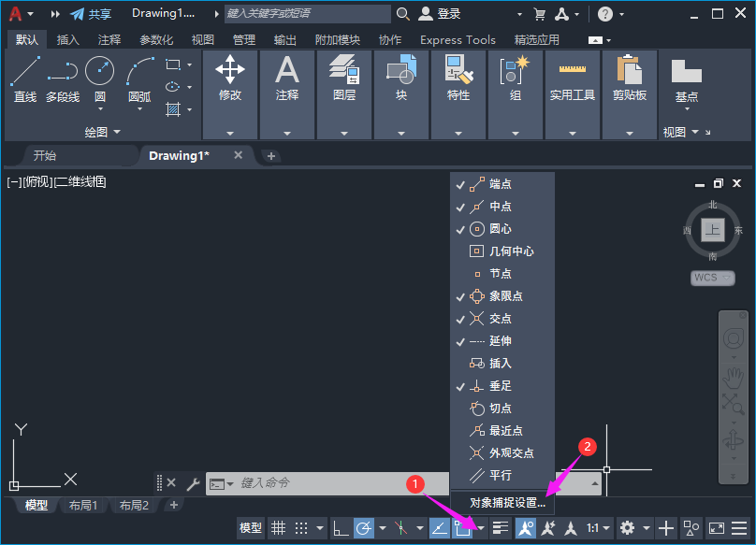This screenshot has height=545, width=756.
Task: Open 对象捕捉设置... menu entry
Action: point(507,503)
